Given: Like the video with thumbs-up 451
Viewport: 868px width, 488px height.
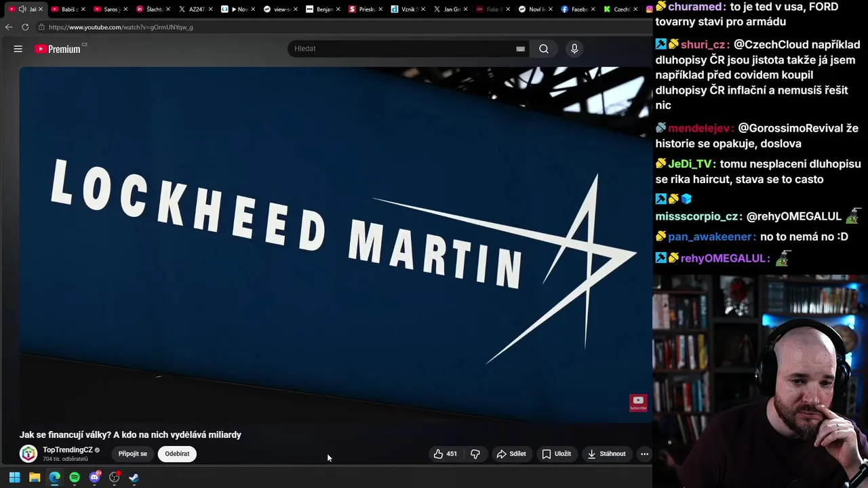Looking at the screenshot, I should (445, 454).
